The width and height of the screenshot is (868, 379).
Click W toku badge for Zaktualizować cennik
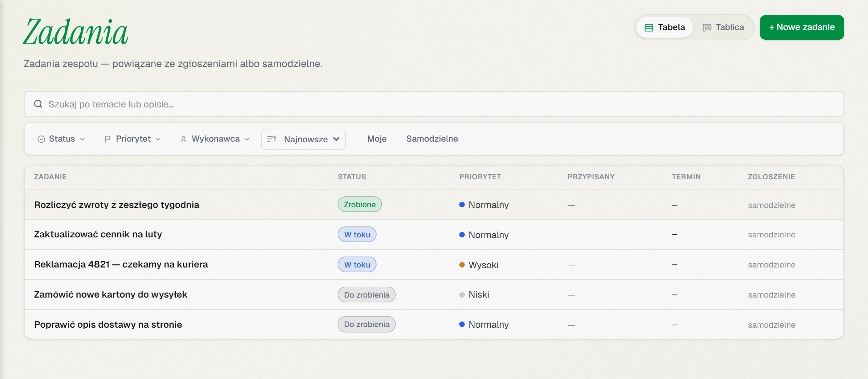point(357,234)
